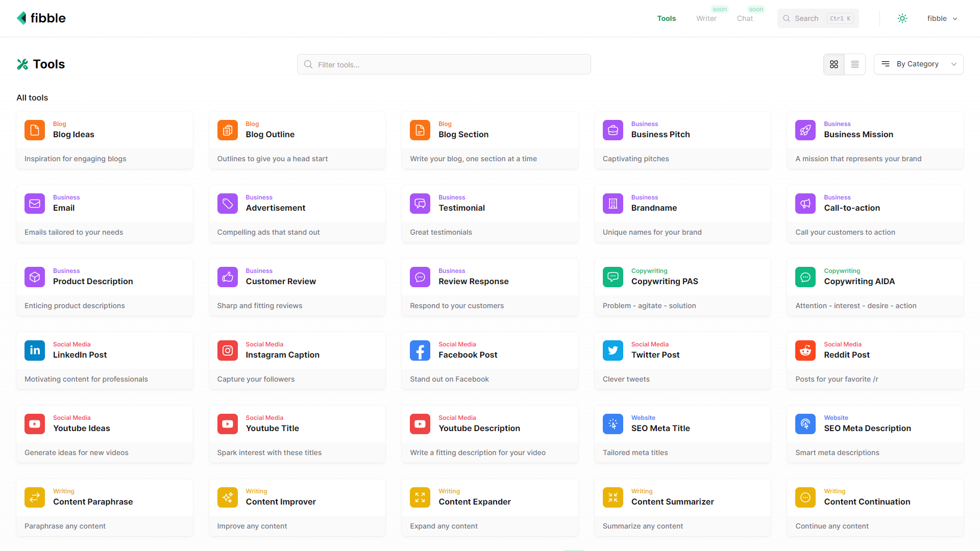Click the Business Mission rocket icon

pyautogui.click(x=805, y=130)
